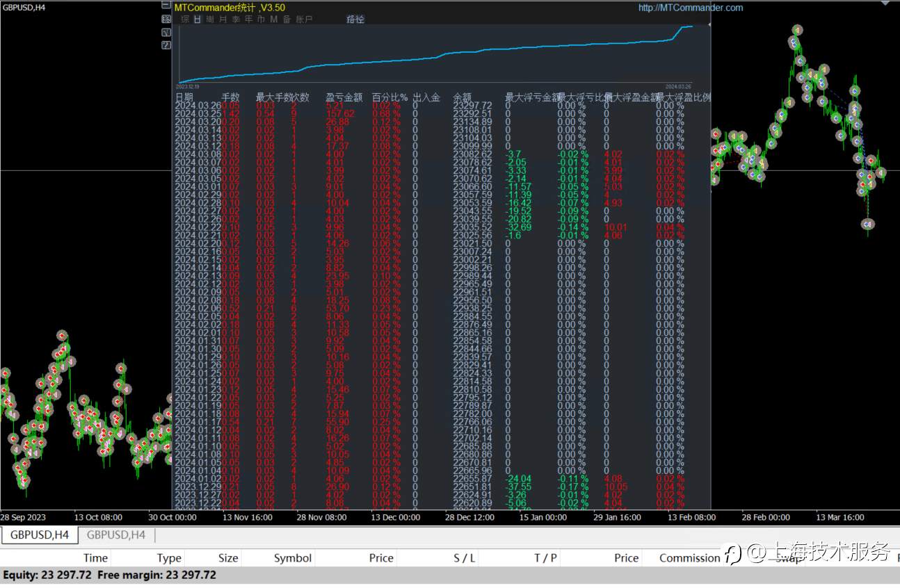This screenshot has width=900, height=588.
Task: Click the floating loss value -37.55
Action: click(x=518, y=487)
